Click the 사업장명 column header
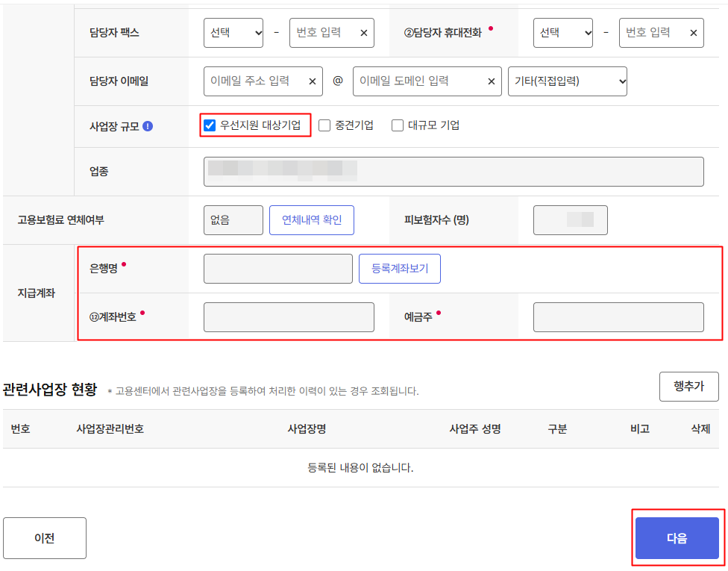This screenshot has height=571, width=728. coord(307,429)
